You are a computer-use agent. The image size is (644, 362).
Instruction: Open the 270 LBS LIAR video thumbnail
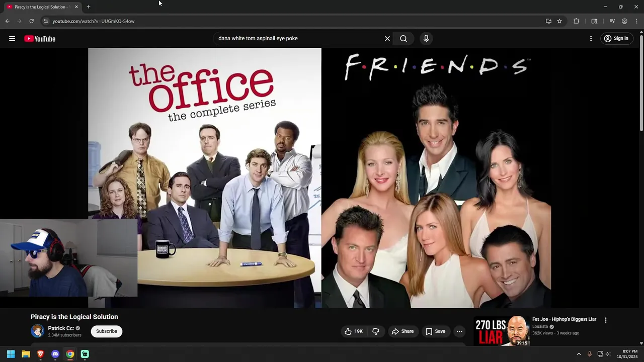501,331
